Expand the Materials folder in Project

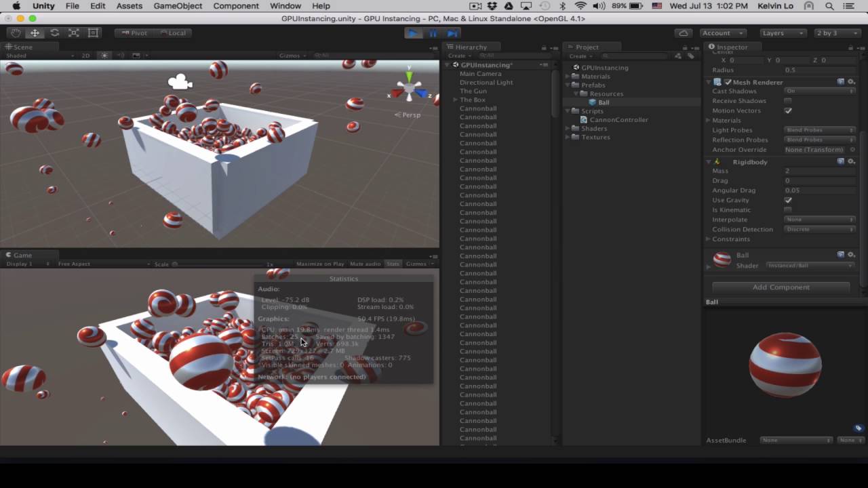(x=568, y=77)
